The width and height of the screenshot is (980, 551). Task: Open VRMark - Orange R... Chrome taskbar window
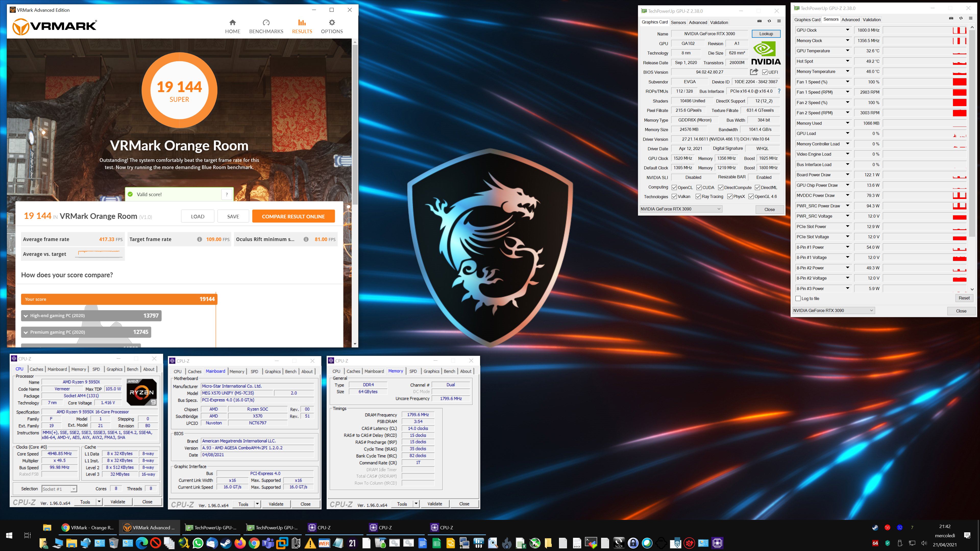pos(88,528)
